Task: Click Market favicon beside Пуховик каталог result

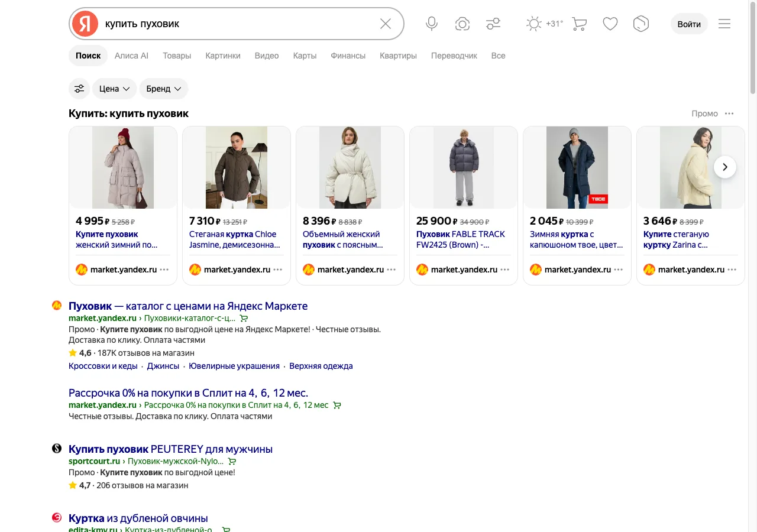Action: 57,306
